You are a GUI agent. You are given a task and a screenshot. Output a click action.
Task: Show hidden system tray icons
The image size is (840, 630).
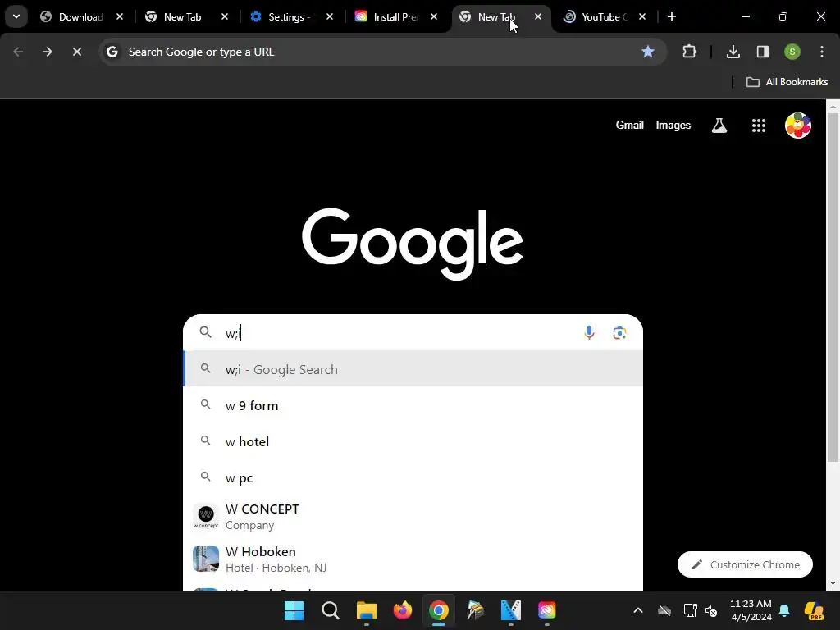pos(637,610)
